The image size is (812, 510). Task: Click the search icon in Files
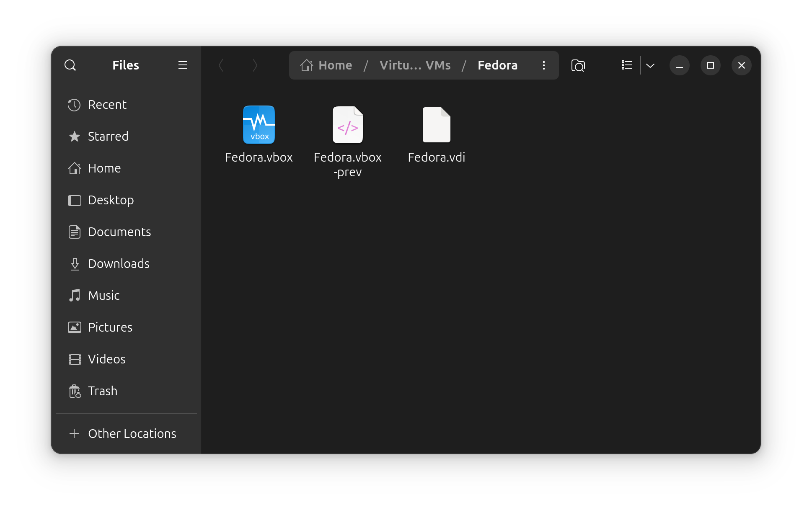tap(70, 65)
